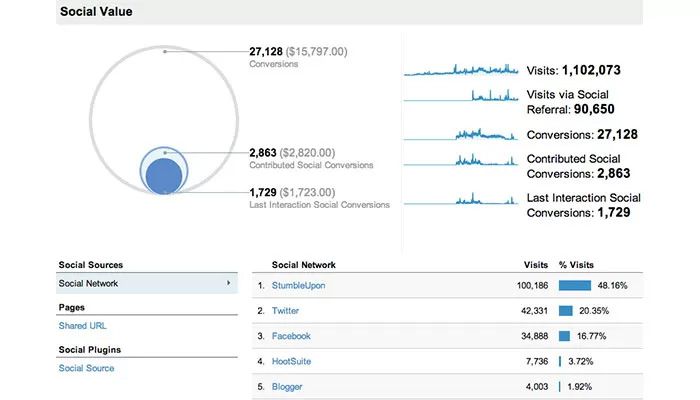Click the Conversions sparkline graph
The image size is (700, 400).
point(462,133)
